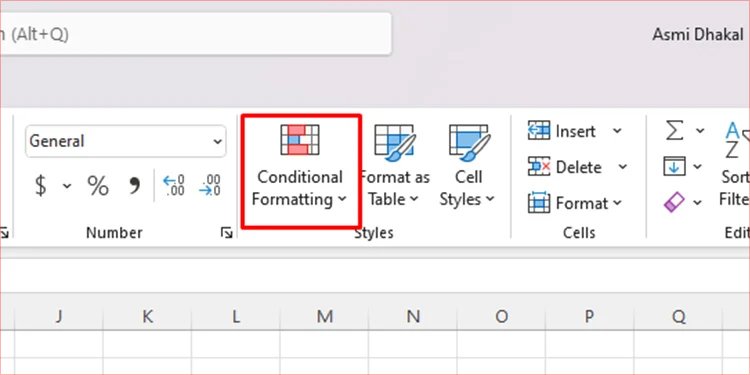Click the Increase Decimal icon
This screenshot has width=750, height=375.
coord(174,186)
